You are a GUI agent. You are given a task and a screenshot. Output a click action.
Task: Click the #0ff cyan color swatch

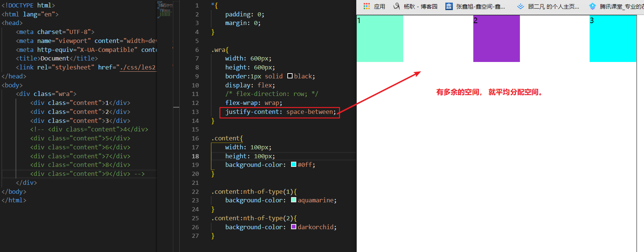(294, 165)
